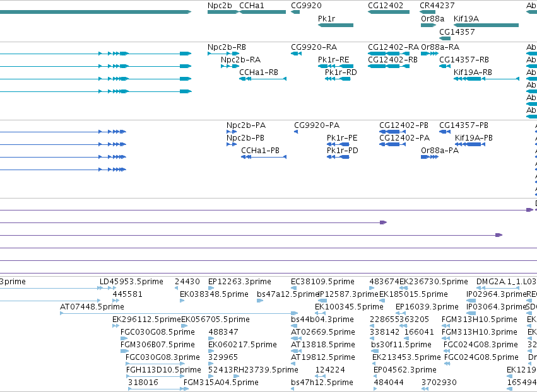Select protein Npc2b-PB
This screenshot has height=392, width=537.
245,138
